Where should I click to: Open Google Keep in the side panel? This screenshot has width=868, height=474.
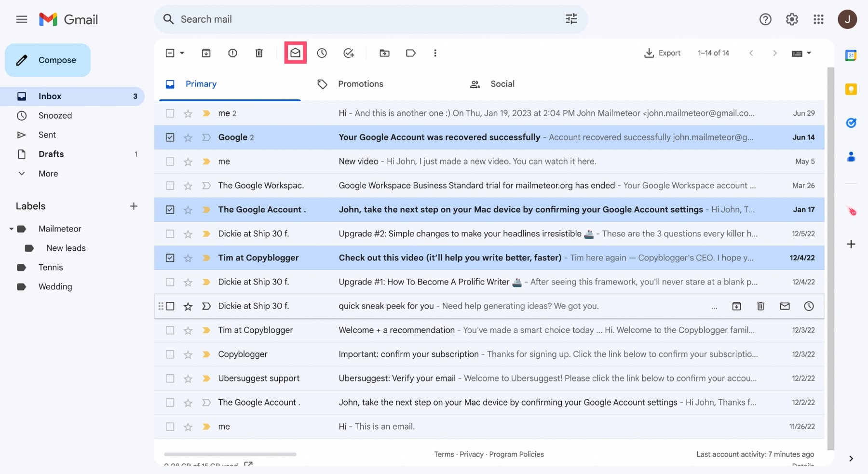click(852, 89)
